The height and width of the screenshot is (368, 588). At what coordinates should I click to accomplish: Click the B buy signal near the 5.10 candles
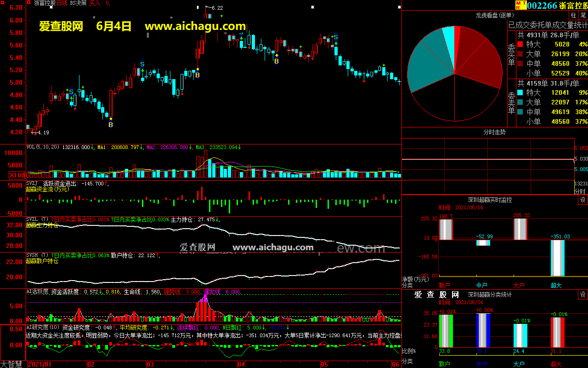tap(198, 75)
